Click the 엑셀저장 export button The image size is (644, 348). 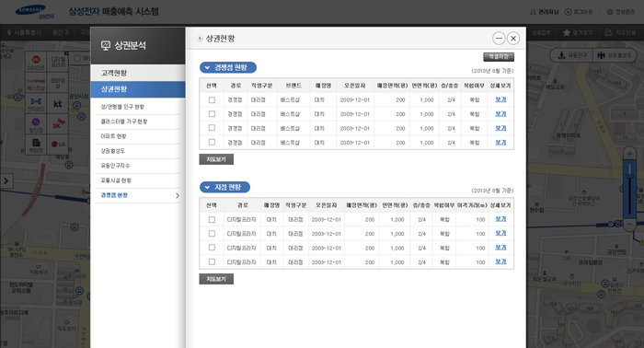pos(499,57)
